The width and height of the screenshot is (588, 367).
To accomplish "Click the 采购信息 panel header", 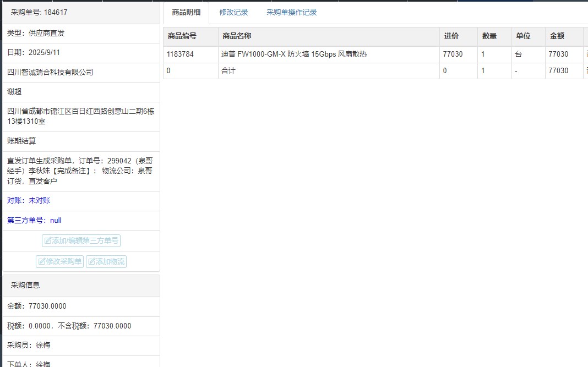I will click(x=25, y=285).
